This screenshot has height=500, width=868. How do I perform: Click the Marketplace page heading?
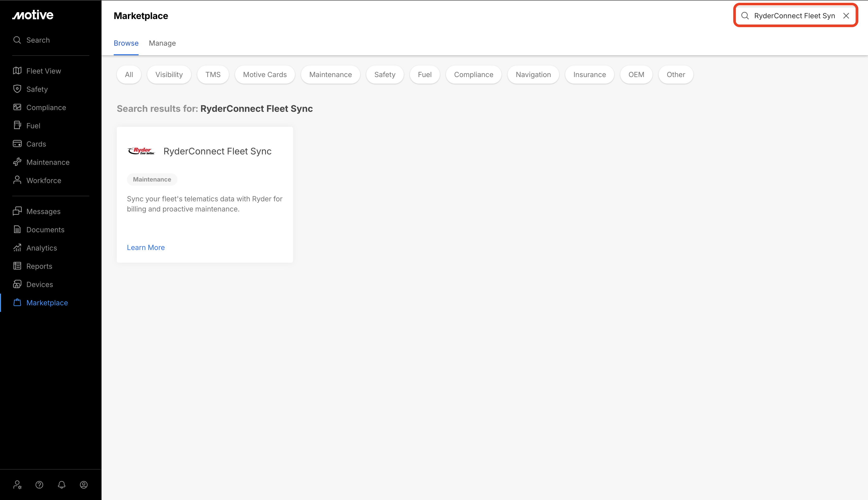[x=141, y=16]
